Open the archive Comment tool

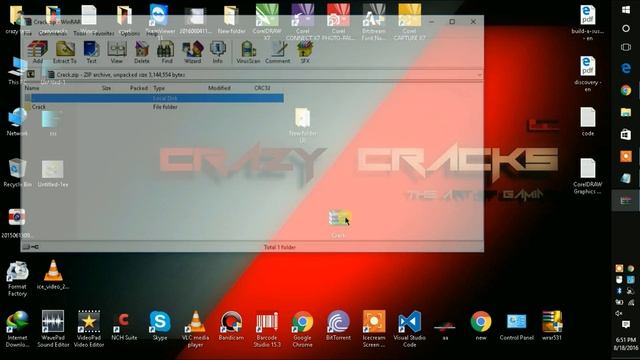click(278, 52)
